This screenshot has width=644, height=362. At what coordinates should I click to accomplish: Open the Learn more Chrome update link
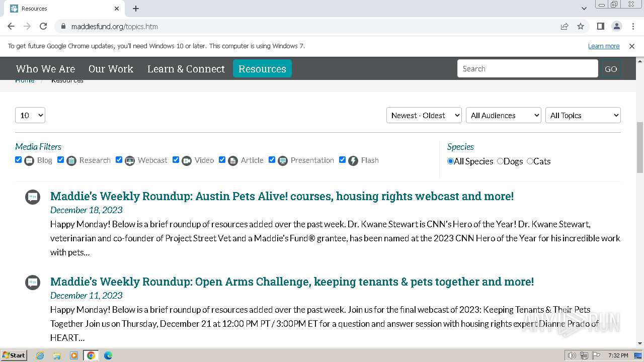click(604, 46)
